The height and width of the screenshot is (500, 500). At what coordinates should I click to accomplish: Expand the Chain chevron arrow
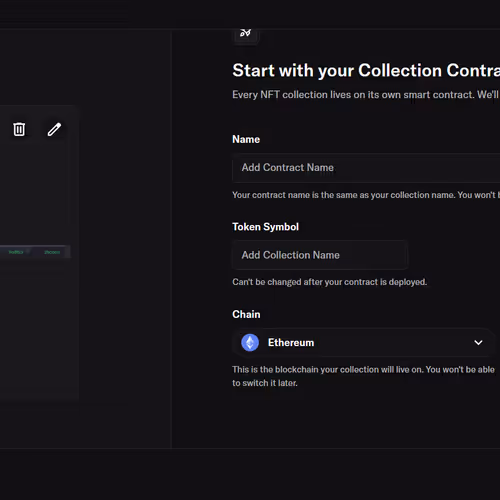pos(478,343)
